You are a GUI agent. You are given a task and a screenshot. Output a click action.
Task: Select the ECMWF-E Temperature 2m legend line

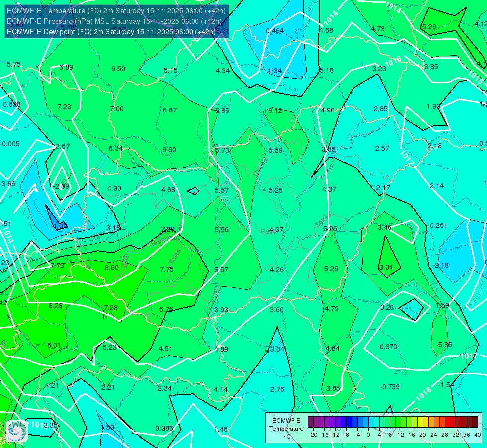[116, 11]
